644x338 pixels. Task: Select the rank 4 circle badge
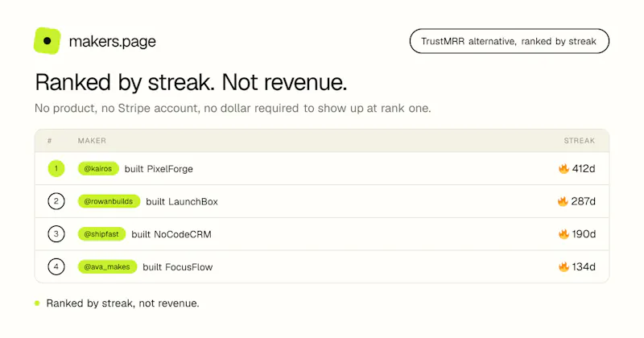56,267
